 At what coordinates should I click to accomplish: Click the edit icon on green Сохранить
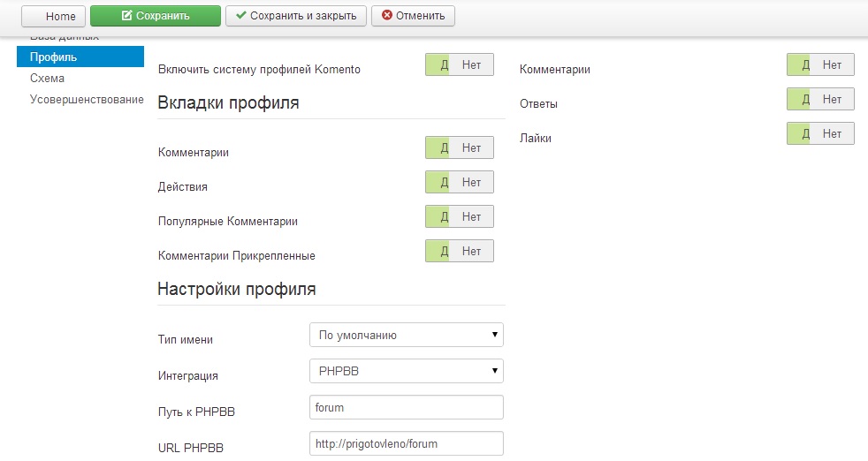click(126, 16)
